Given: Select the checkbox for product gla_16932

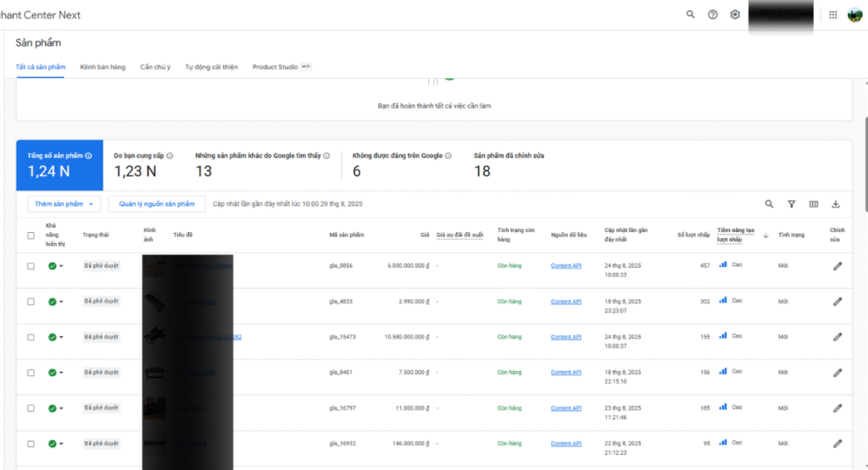Looking at the screenshot, I should [x=31, y=444].
